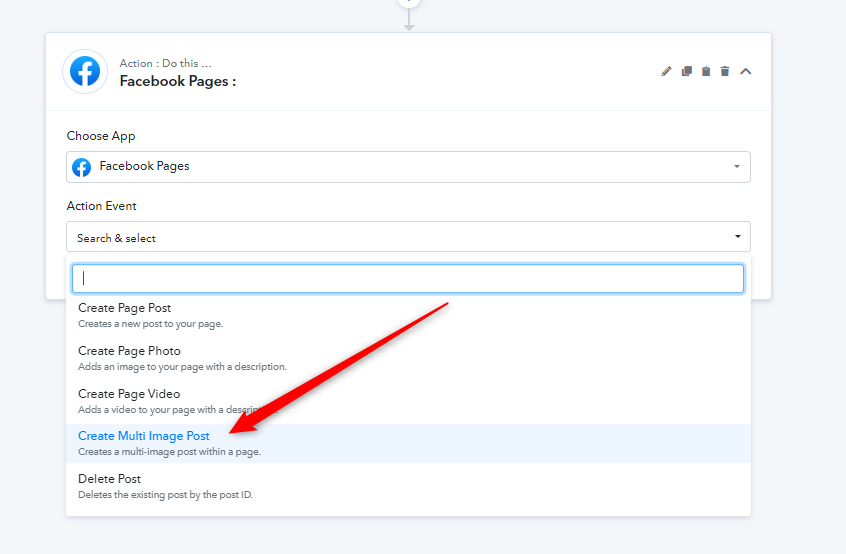
Task: Click 'Creates a new post to your page.' description
Action: 151,324
